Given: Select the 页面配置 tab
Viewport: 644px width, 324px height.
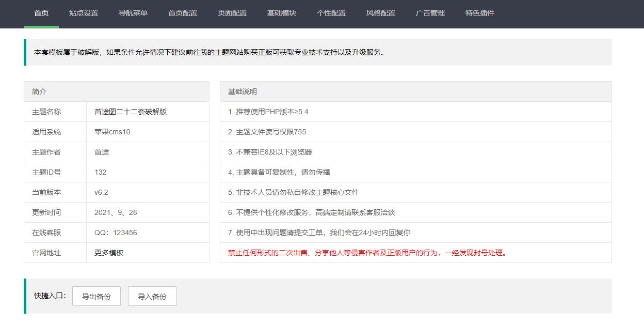Looking at the screenshot, I should [232, 13].
